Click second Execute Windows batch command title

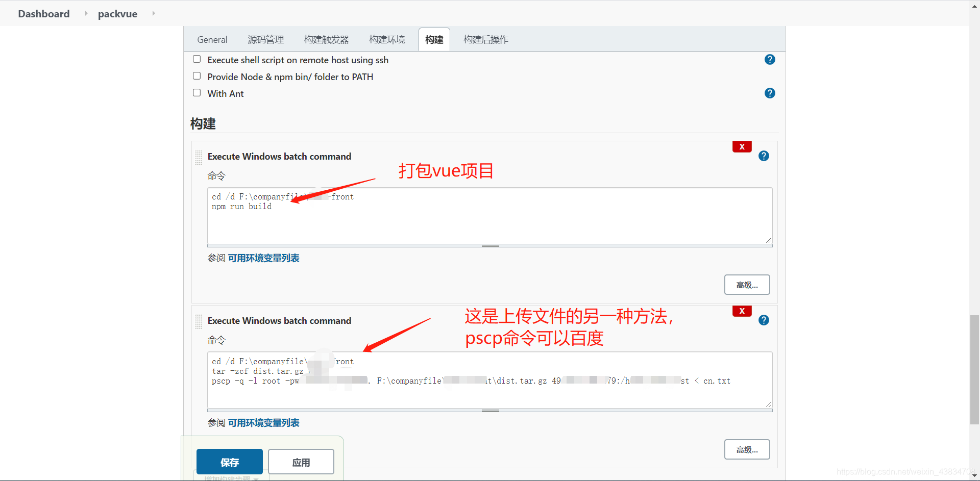(279, 321)
